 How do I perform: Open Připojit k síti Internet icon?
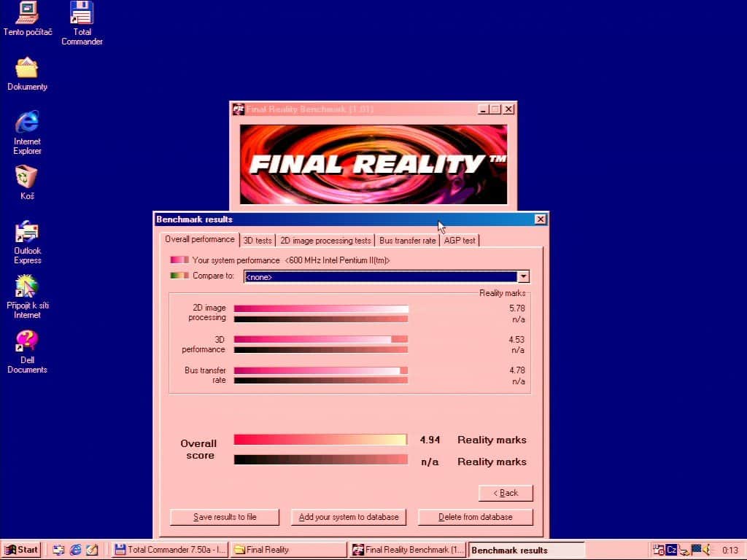27,297
